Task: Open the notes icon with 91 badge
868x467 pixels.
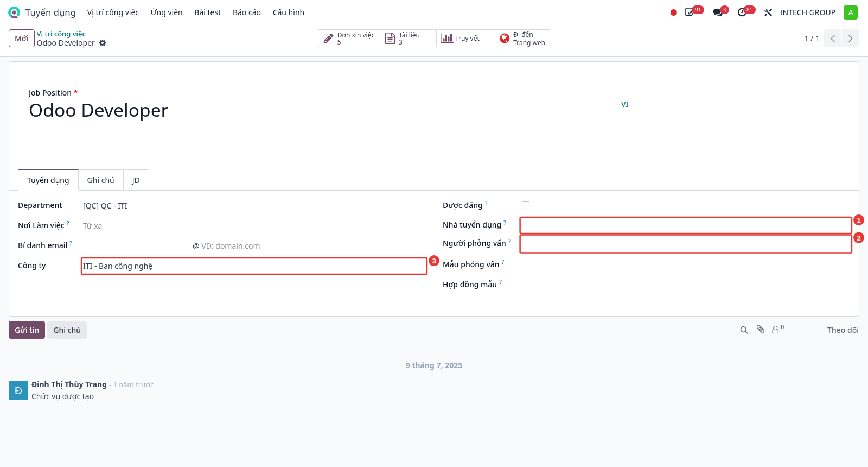Action: point(690,12)
